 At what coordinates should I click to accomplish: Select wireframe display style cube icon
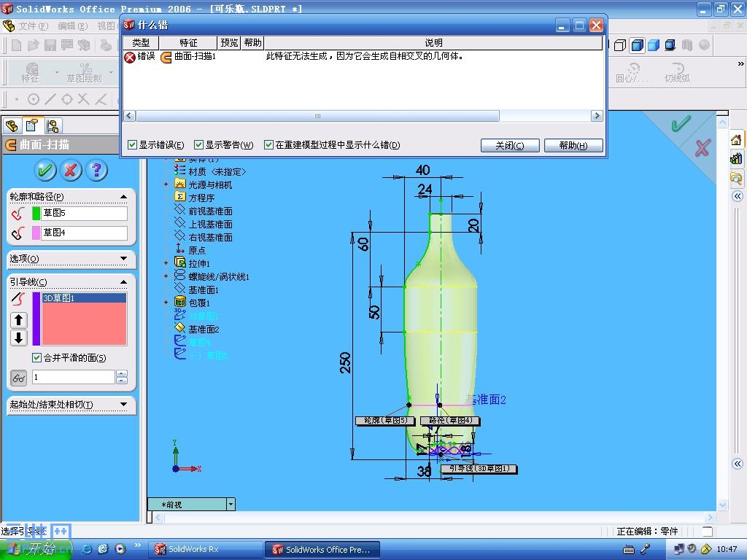pyautogui.click(x=620, y=45)
